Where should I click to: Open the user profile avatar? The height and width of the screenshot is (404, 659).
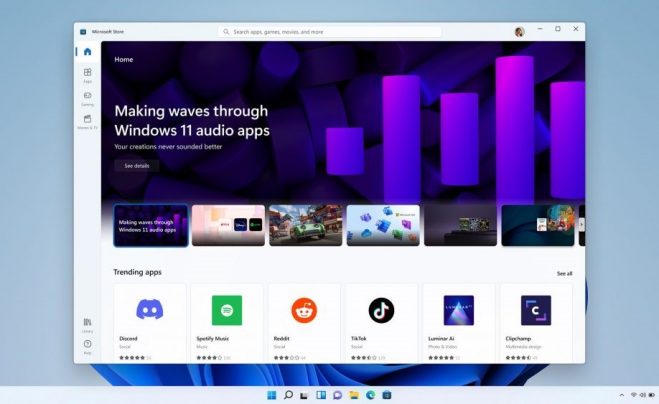(x=519, y=32)
